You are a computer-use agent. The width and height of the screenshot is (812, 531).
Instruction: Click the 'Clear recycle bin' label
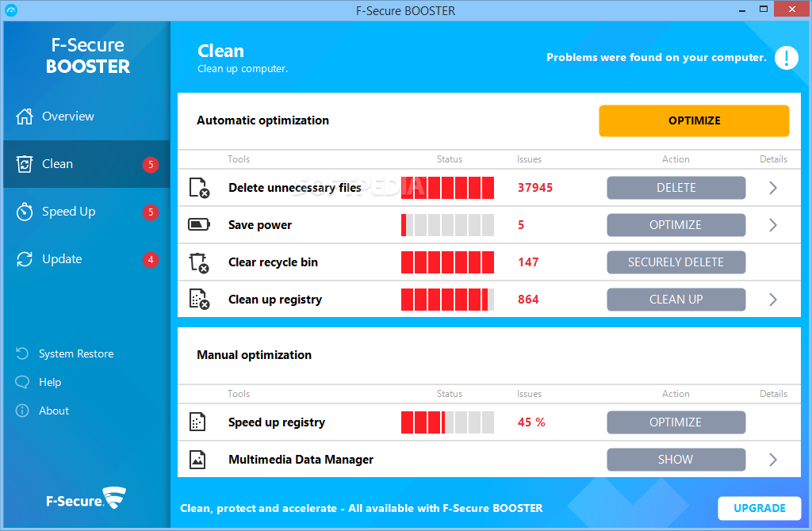point(273,262)
